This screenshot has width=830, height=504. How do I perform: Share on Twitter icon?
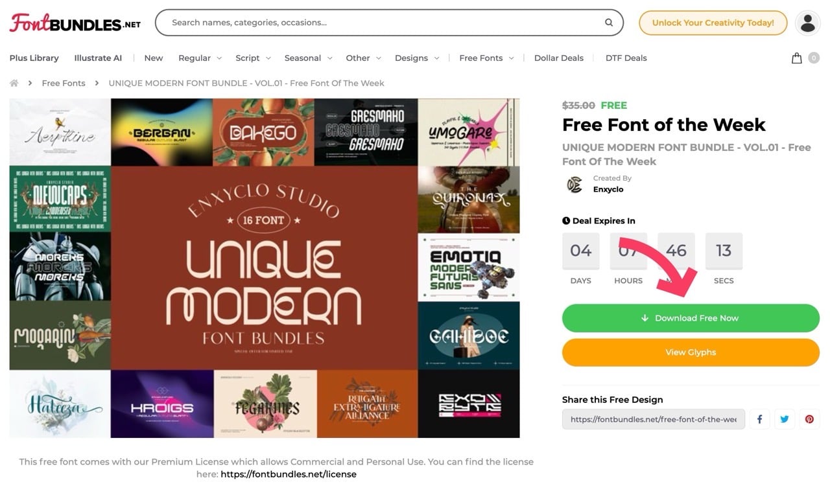785,419
